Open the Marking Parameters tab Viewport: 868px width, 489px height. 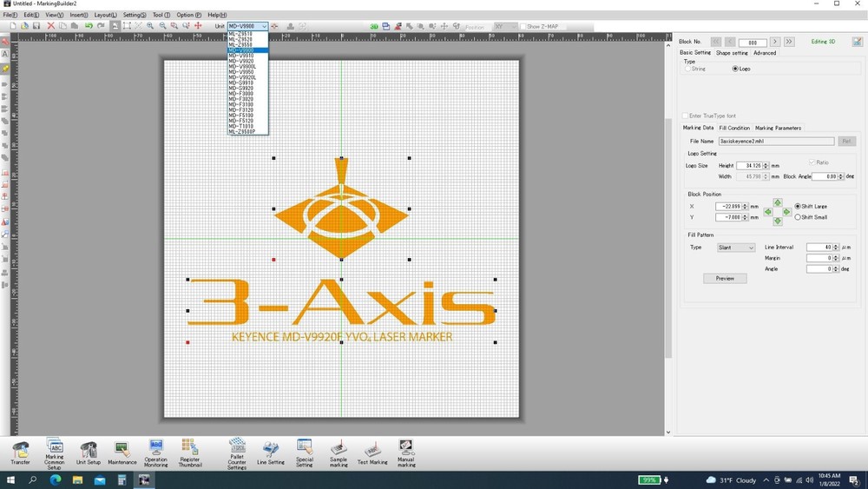(778, 128)
